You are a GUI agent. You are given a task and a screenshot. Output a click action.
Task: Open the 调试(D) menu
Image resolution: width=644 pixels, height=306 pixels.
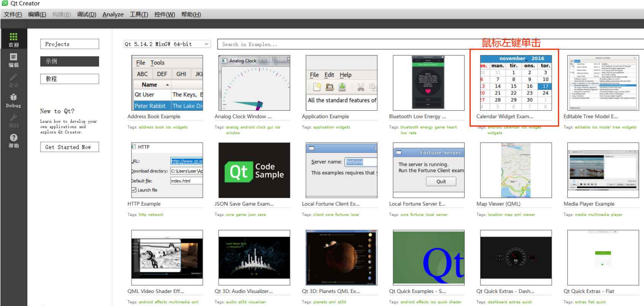(x=87, y=14)
